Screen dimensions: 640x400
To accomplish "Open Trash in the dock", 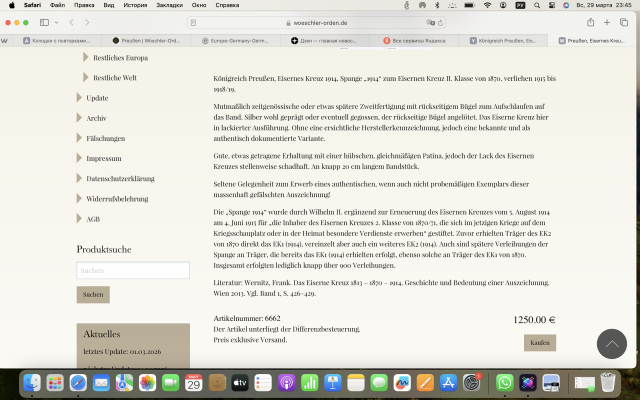I will [x=608, y=382].
